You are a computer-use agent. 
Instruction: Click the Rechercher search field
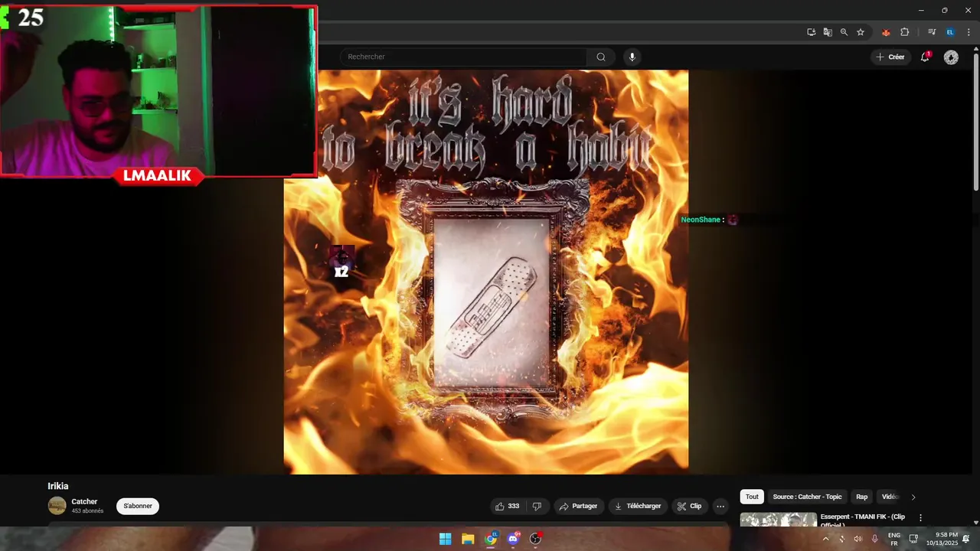(x=463, y=57)
